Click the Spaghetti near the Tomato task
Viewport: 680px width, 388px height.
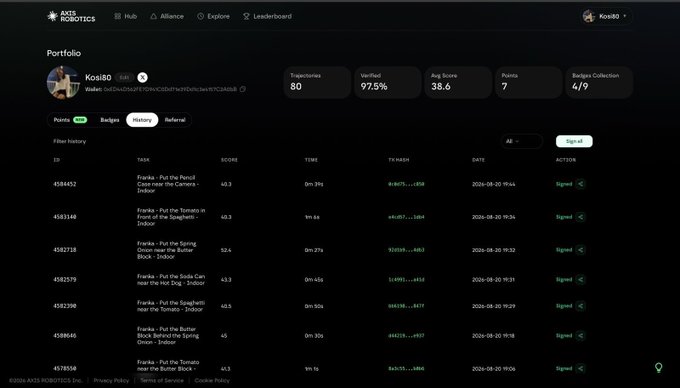(x=171, y=306)
